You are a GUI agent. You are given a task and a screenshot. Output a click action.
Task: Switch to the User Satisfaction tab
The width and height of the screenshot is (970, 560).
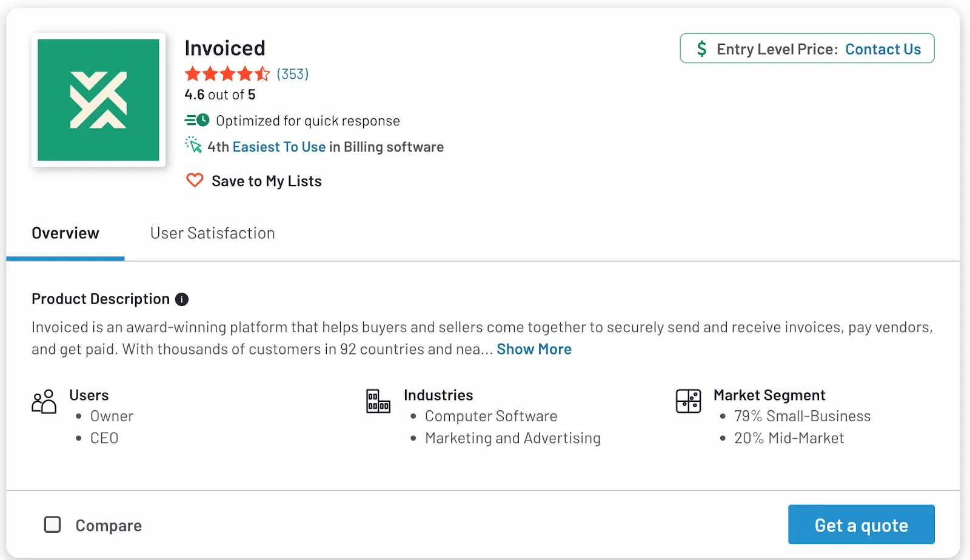[212, 233]
